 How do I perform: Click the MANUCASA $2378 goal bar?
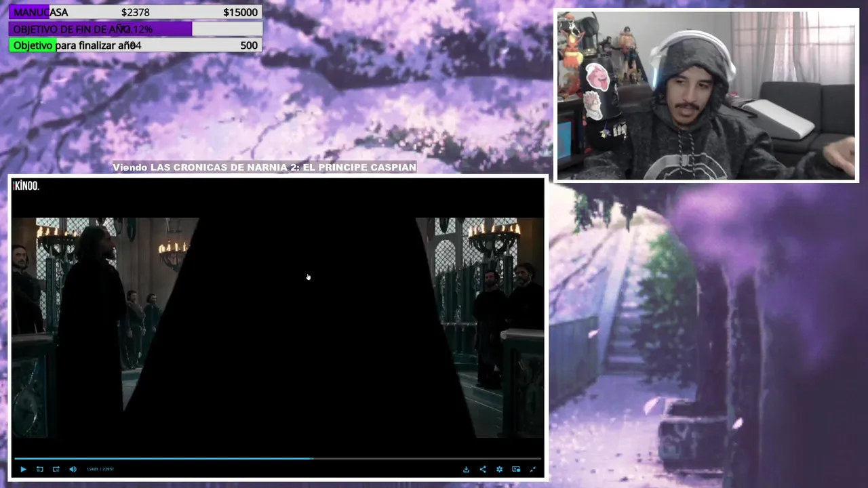[135, 12]
